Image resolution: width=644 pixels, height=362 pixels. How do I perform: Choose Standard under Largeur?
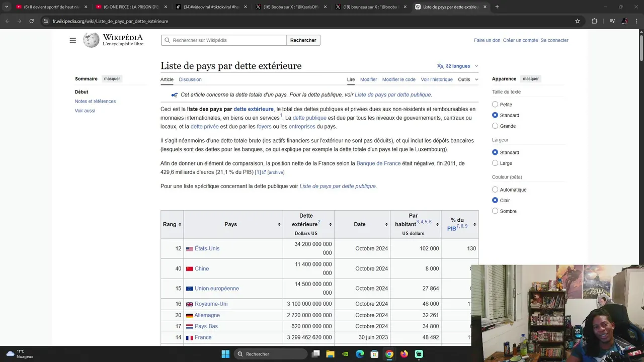pos(495,152)
